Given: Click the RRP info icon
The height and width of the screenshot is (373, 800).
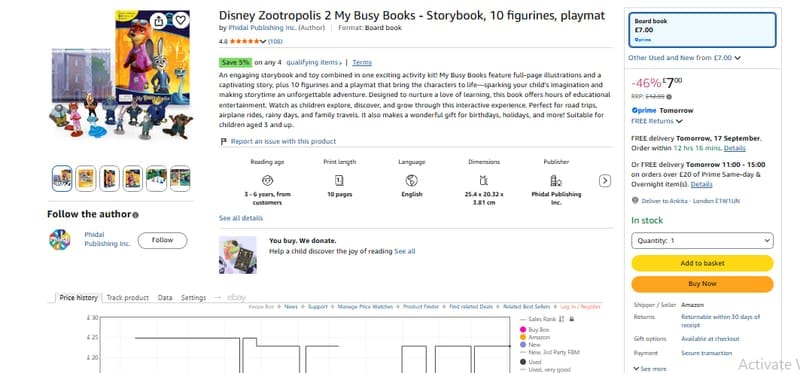Looking at the screenshot, I should coord(669,96).
